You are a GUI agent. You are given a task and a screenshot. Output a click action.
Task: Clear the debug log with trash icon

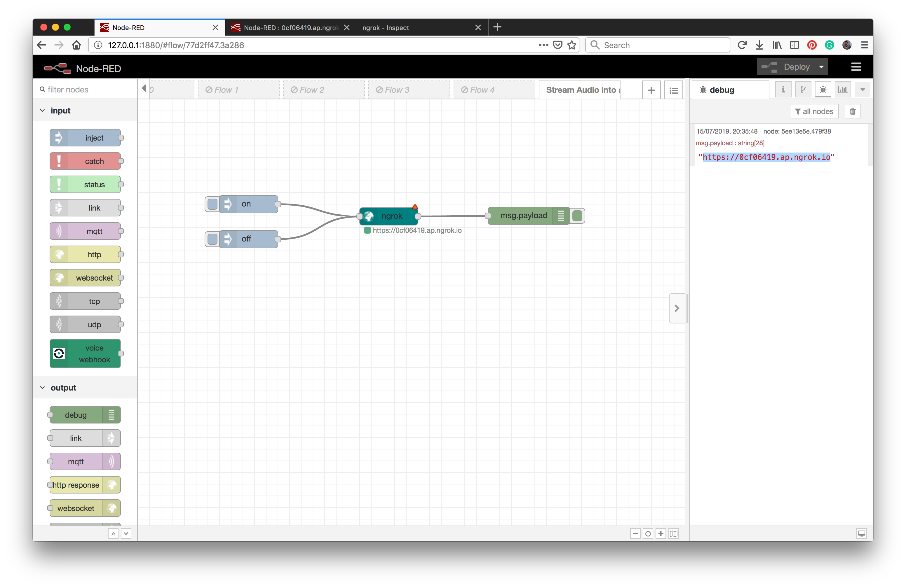point(853,111)
